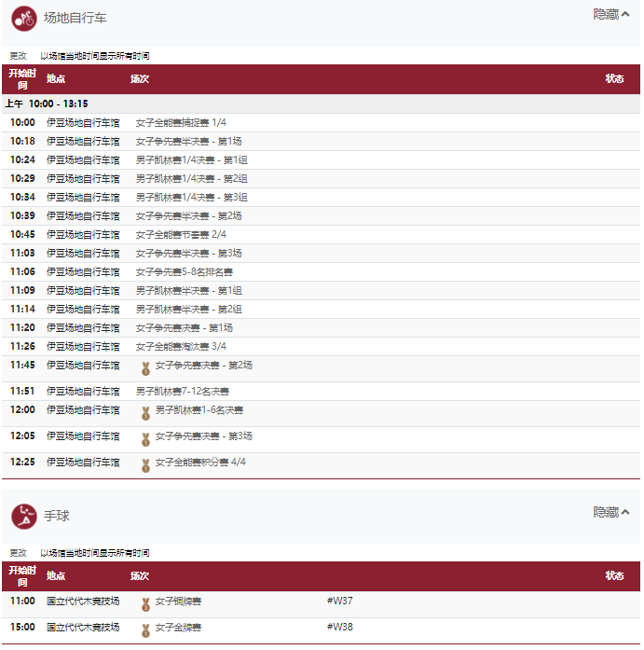Click medal icon for 女子铜牌赛
The image size is (644, 650).
click(145, 604)
